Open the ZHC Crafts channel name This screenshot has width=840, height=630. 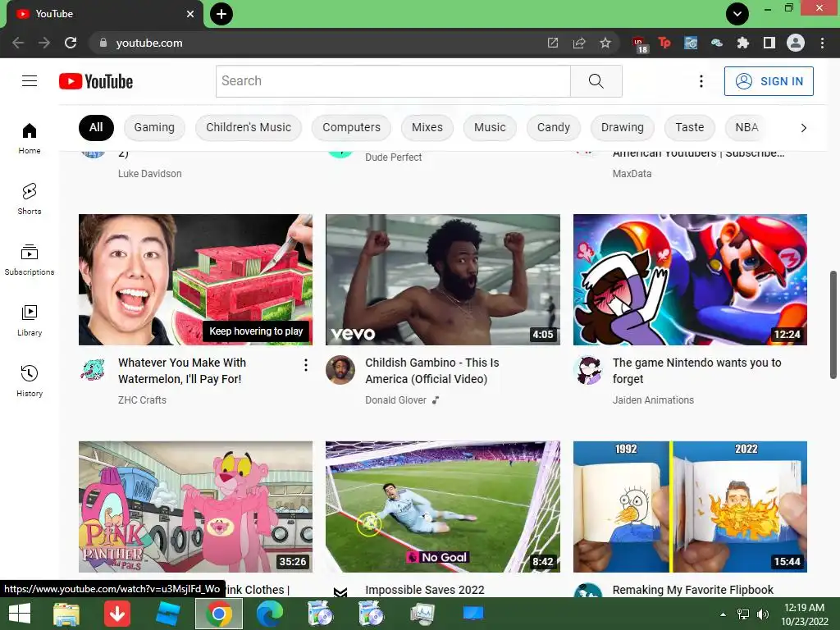[x=142, y=400]
